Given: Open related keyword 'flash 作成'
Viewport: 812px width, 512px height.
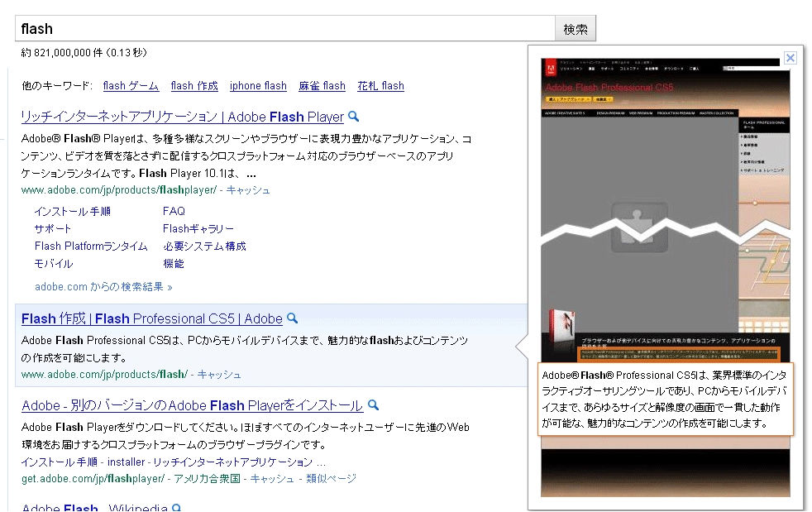Looking at the screenshot, I should [194, 86].
